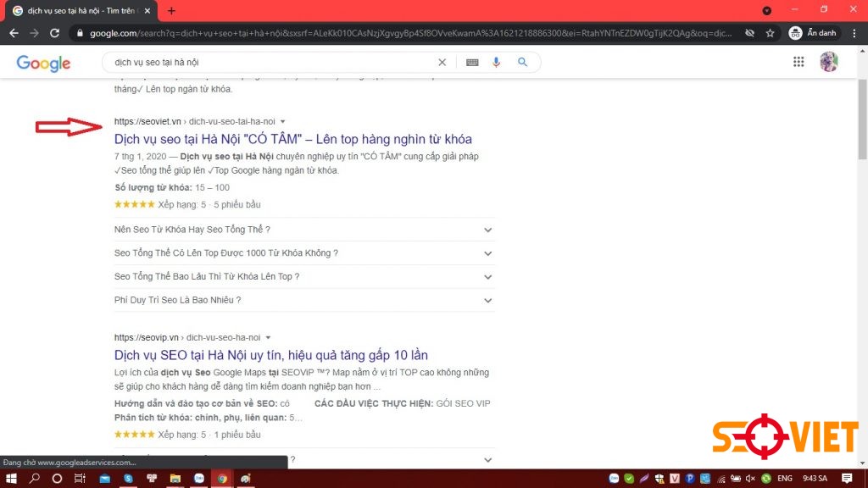Click the microphone voice search icon
Screen dimensions: 868x488
[496, 62]
